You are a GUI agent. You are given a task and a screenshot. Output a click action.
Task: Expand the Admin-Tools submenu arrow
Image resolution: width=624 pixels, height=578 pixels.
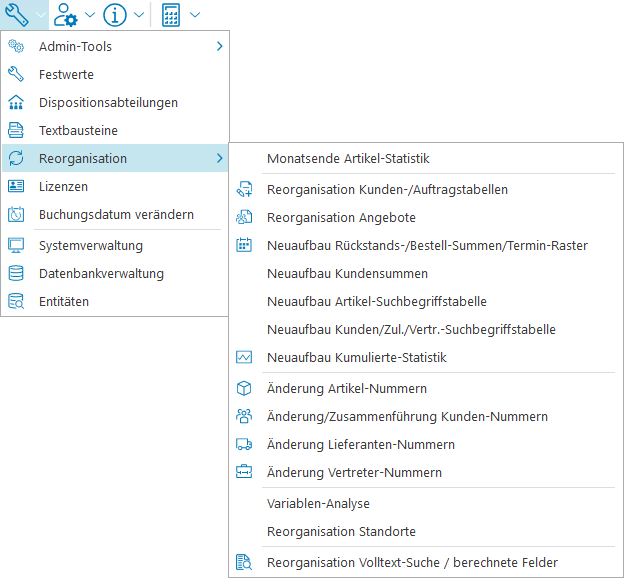pos(219,46)
